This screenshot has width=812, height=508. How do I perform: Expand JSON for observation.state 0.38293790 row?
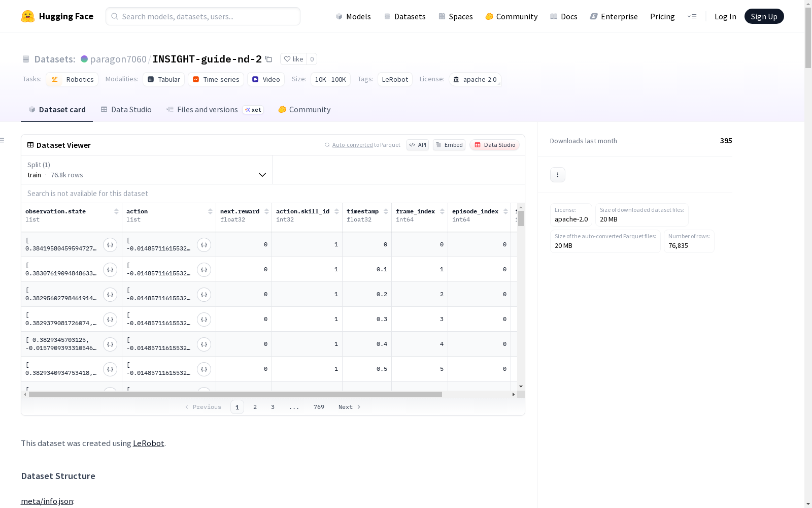click(x=110, y=320)
